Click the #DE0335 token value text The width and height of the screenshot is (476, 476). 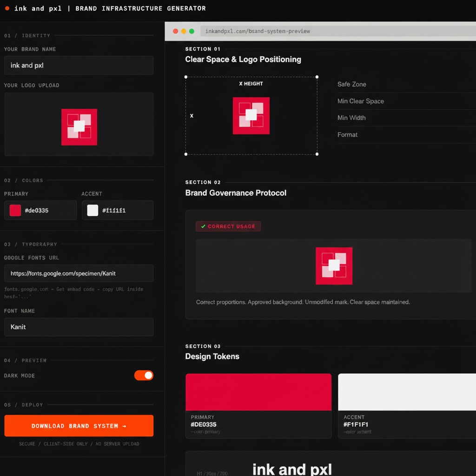pyautogui.click(x=204, y=425)
